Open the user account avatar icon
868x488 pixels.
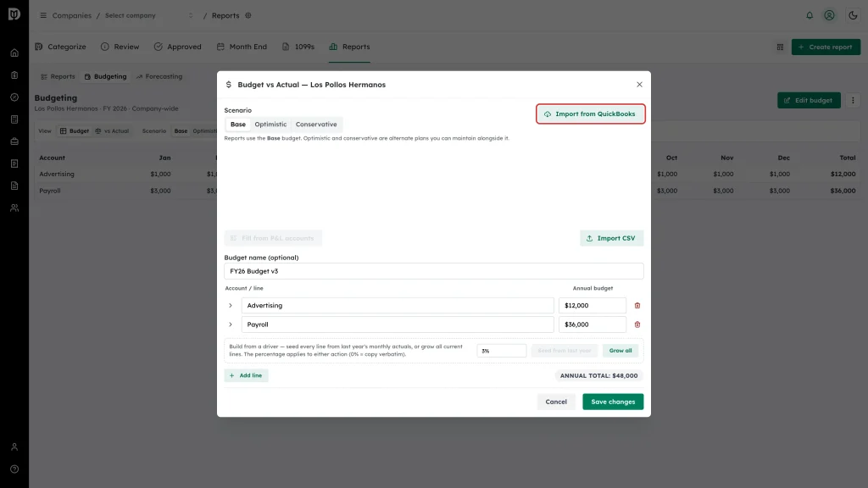829,15
